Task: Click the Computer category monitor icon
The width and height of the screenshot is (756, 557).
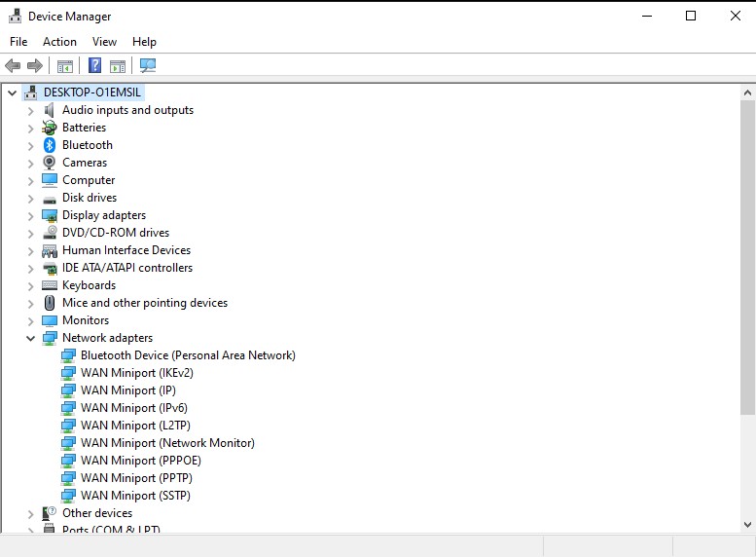Action: click(x=50, y=180)
